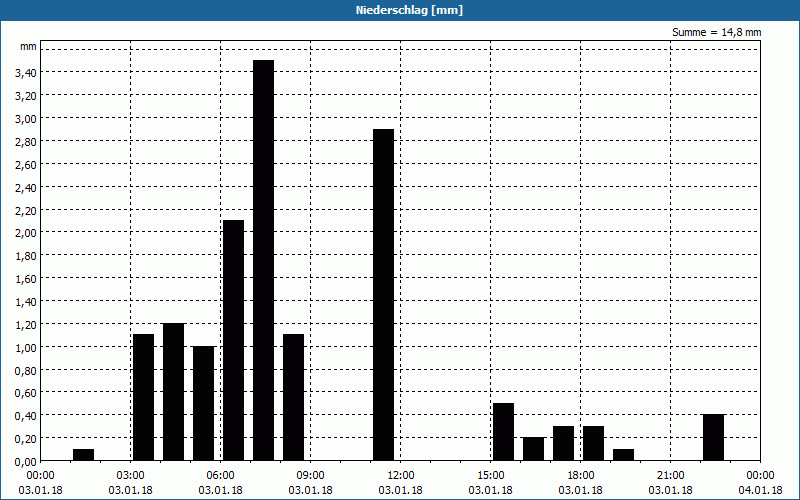Click the "00:00" label above date 04.01.18
800x500 pixels.
click(760, 476)
